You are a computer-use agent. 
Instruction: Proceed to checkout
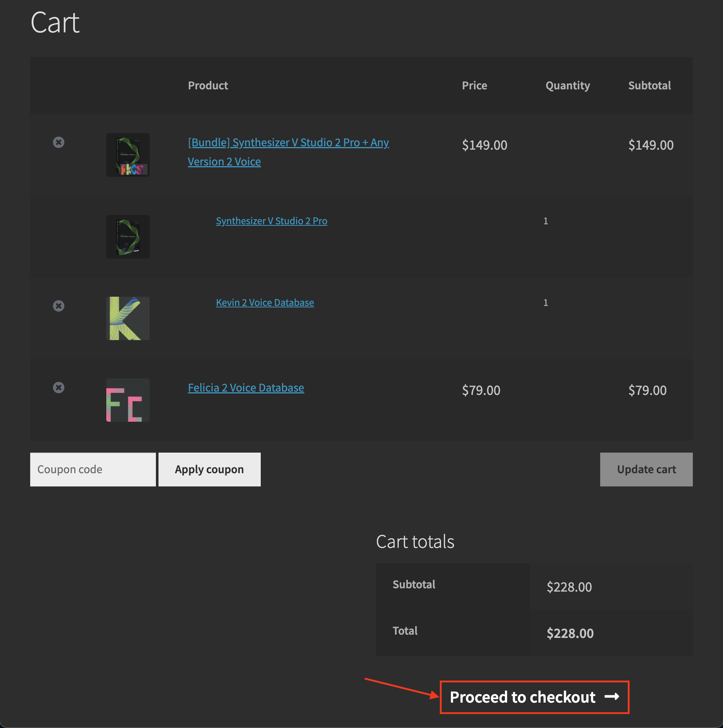(534, 697)
